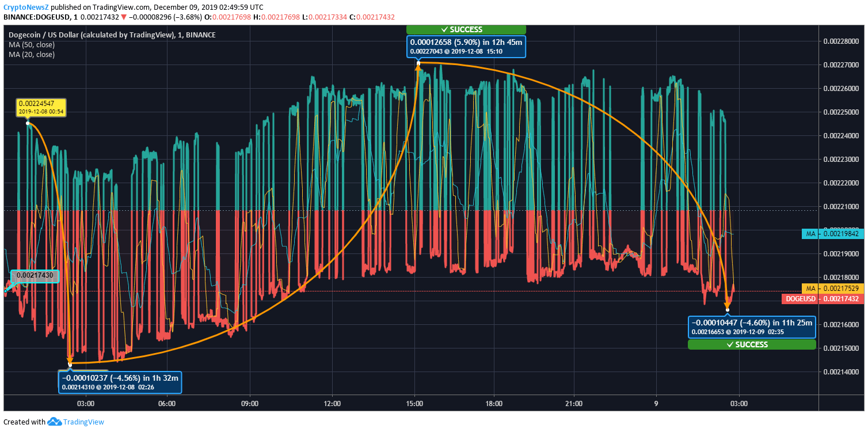Screen dimensions: 868x432
Task: Click the 09:00 time axis label
Action: 250,404
